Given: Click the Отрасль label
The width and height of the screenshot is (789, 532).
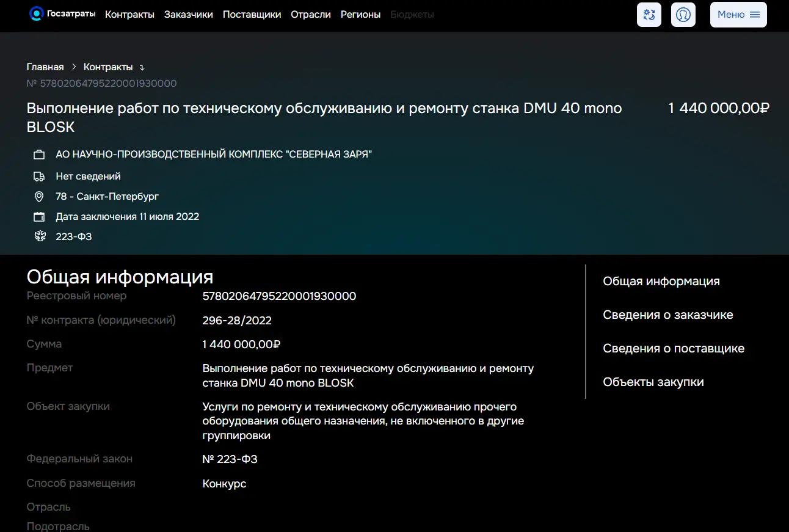Looking at the screenshot, I should click(x=49, y=507).
